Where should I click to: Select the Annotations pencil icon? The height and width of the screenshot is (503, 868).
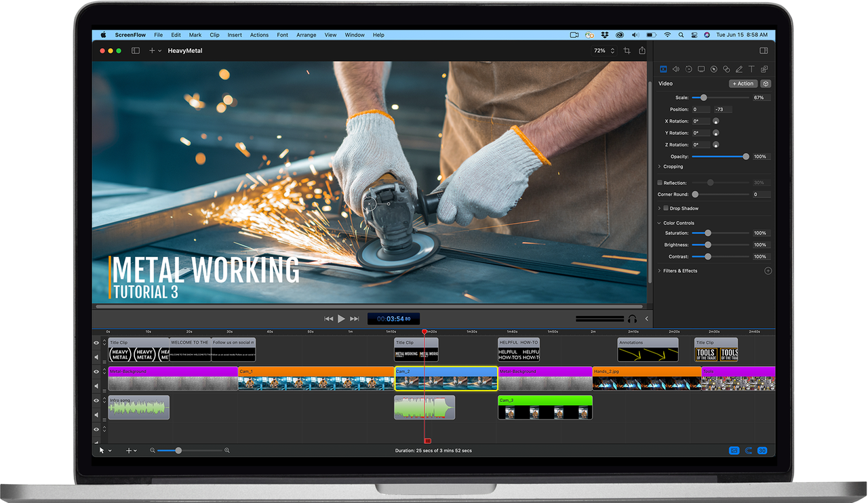pyautogui.click(x=739, y=68)
